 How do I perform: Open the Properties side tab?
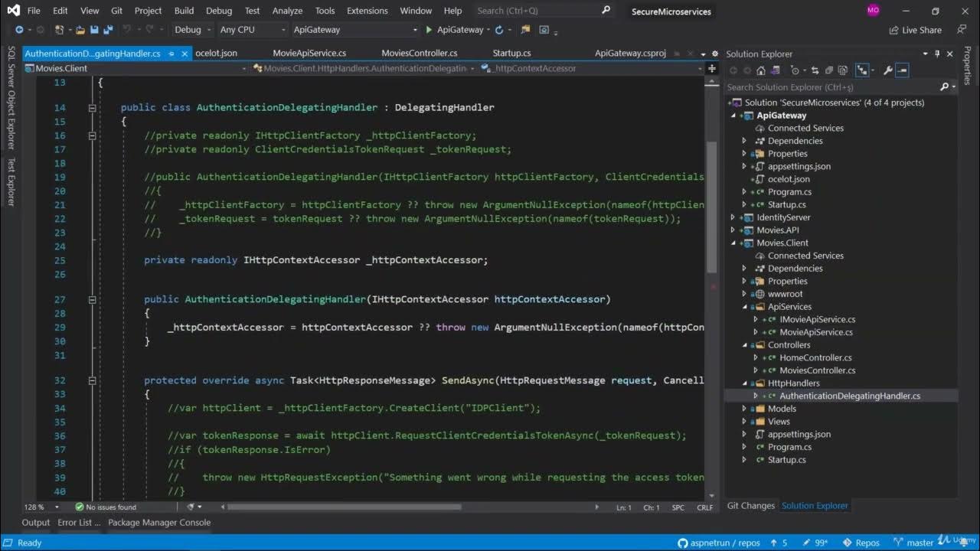click(968, 66)
